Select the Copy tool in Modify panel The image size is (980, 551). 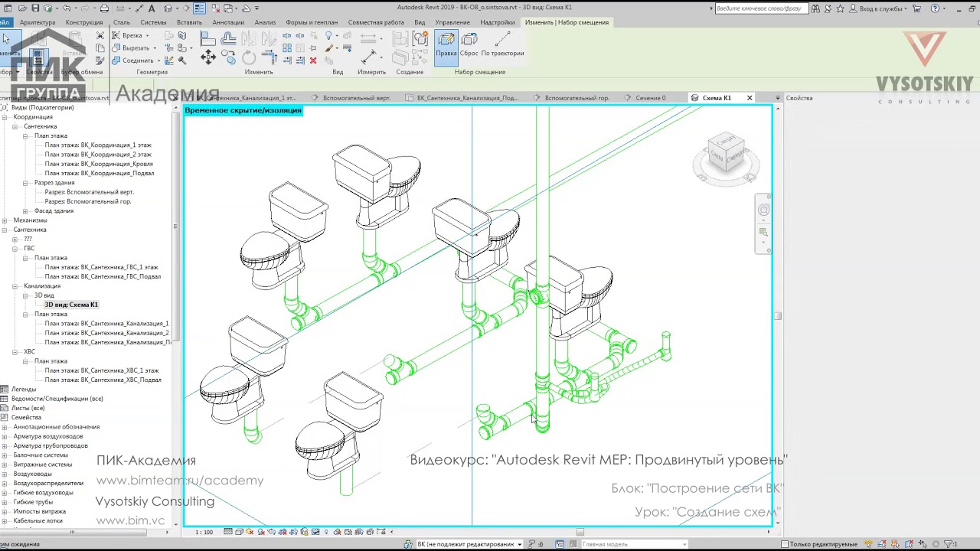(x=229, y=57)
